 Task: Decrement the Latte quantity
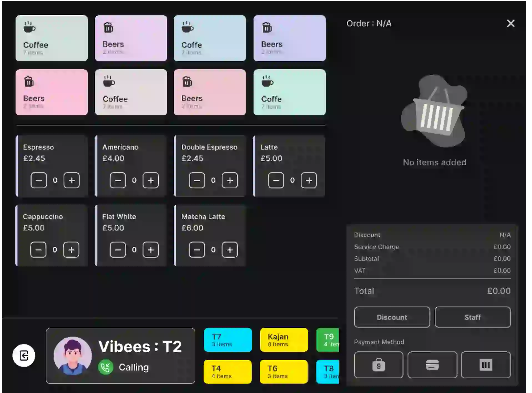(x=276, y=180)
